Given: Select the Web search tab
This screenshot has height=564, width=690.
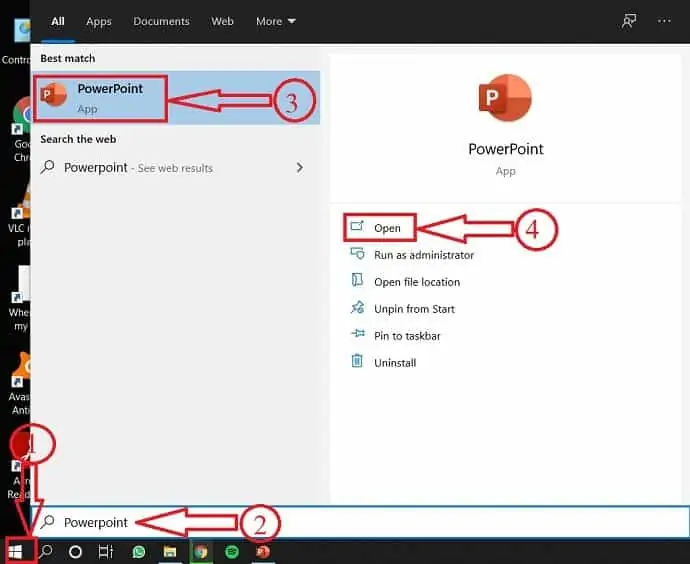Looking at the screenshot, I should (x=222, y=21).
